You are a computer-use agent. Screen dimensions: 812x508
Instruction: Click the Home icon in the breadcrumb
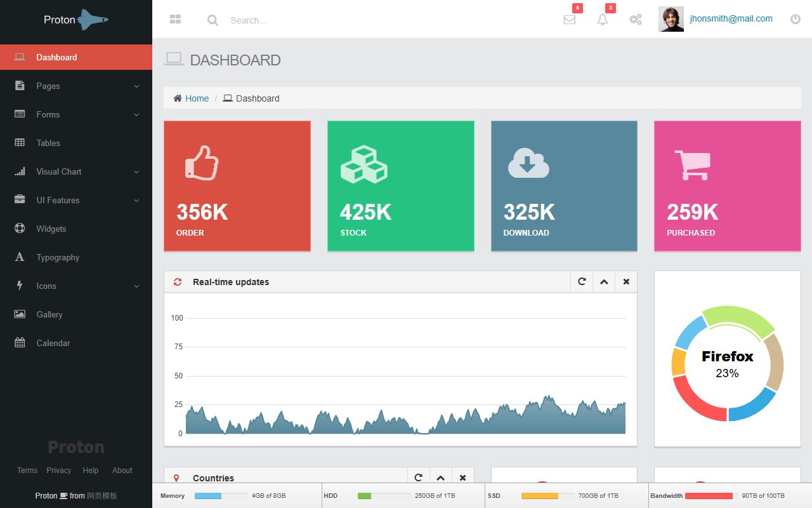pos(178,98)
